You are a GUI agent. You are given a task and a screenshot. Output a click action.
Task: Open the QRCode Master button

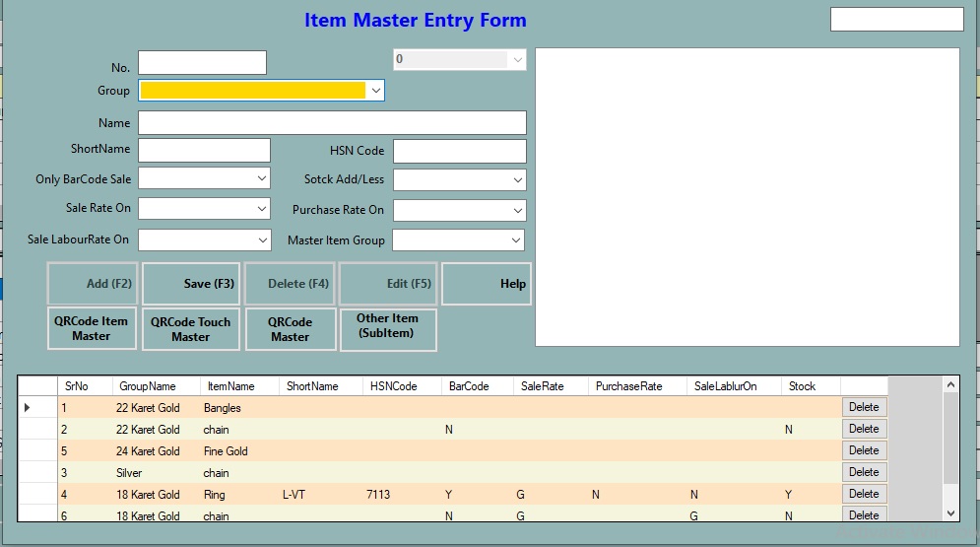tap(290, 329)
